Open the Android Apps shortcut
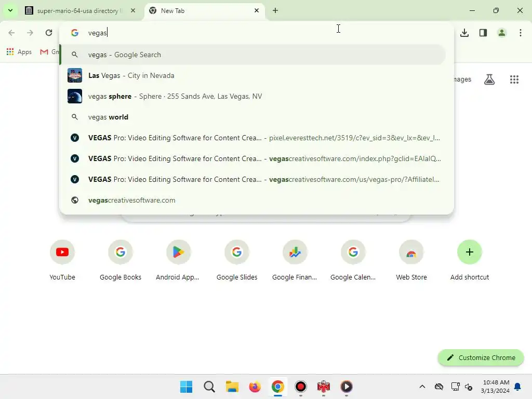Viewport: 532px width, 399px height. pos(179,260)
